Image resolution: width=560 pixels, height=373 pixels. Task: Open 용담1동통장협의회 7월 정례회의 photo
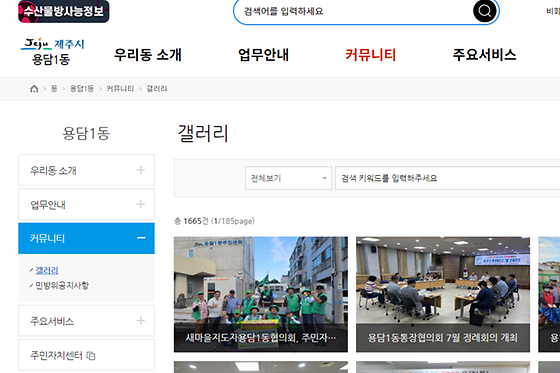click(x=443, y=294)
